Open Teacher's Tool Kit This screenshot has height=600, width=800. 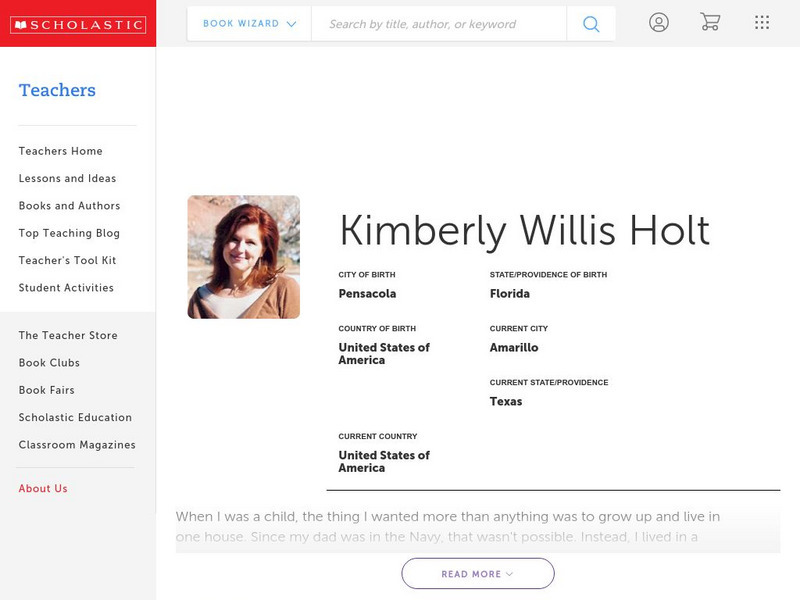point(67,260)
